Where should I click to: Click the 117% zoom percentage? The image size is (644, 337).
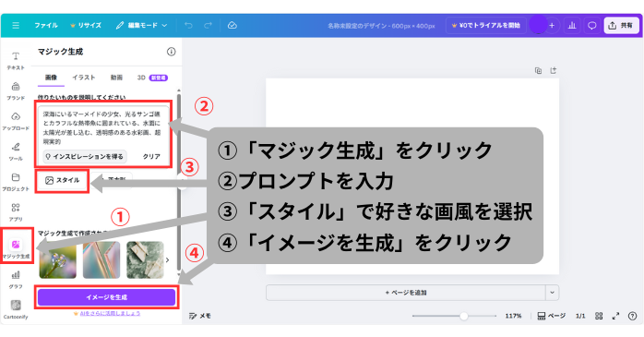[x=513, y=316]
